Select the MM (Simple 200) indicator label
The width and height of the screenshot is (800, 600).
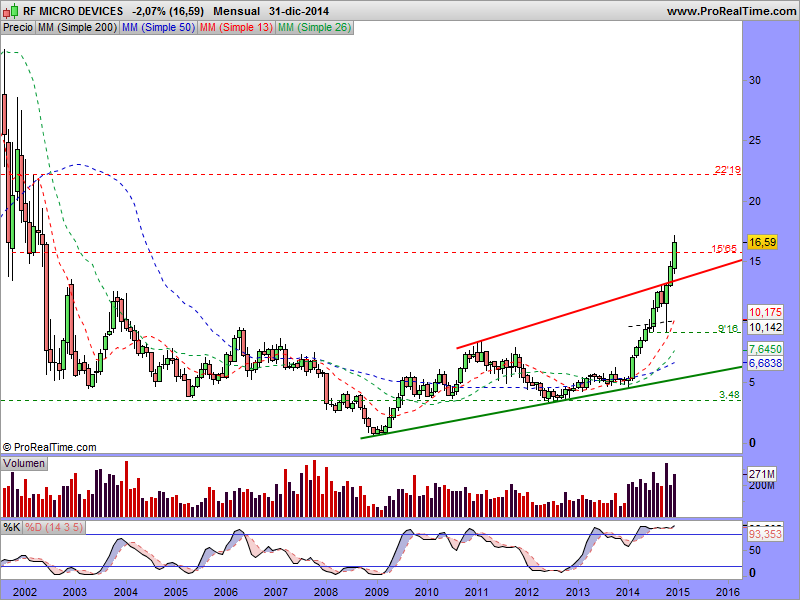tap(76, 27)
